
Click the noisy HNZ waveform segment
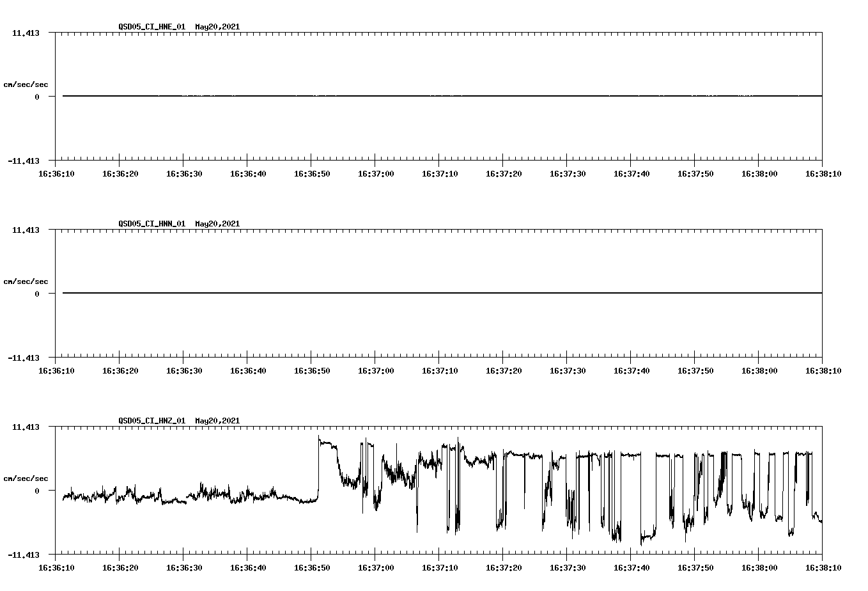click(x=192, y=496)
